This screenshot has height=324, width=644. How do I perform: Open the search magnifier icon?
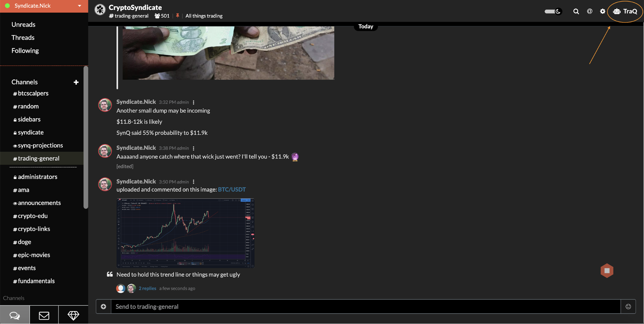pyautogui.click(x=576, y=12)
